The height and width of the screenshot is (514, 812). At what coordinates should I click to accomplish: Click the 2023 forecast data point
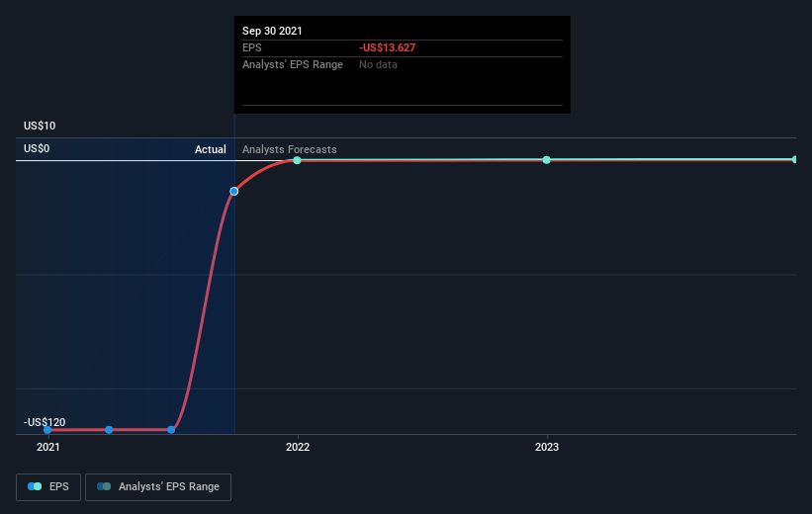tap(546, 160)
